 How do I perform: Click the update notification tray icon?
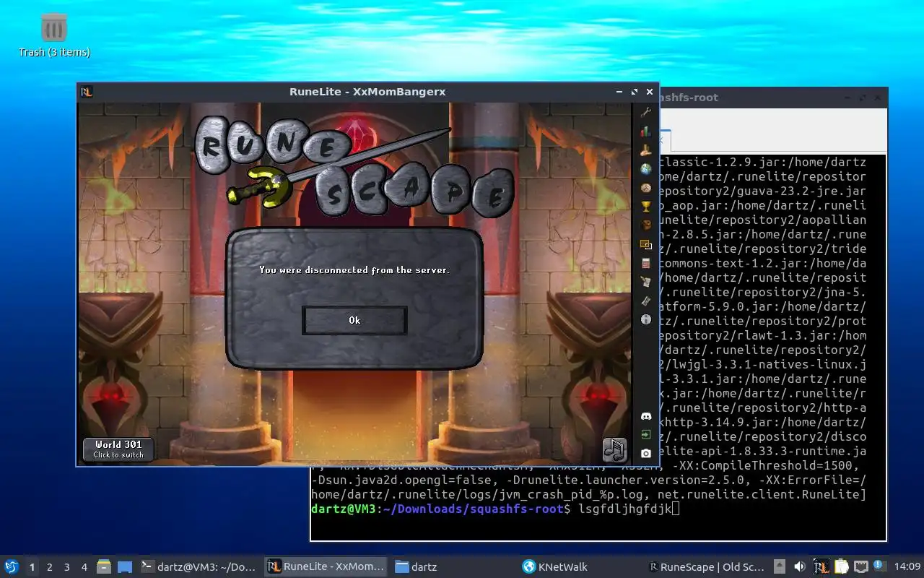[x=880, y=566]
